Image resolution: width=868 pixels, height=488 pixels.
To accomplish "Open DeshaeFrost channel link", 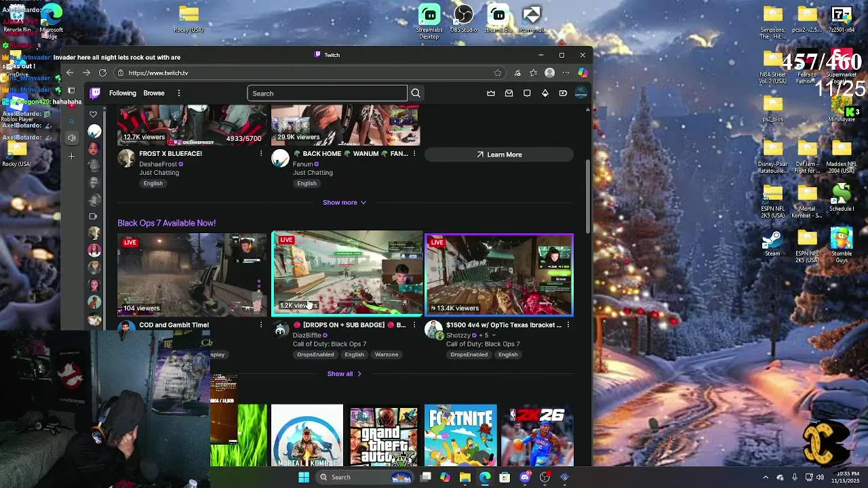I will point(158,164).
